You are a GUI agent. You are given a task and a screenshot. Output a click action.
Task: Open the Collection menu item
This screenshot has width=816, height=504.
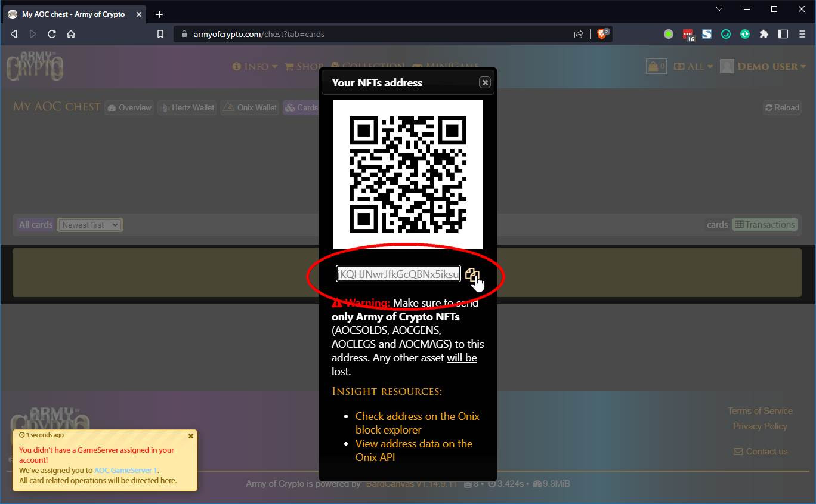click(367, 66)
